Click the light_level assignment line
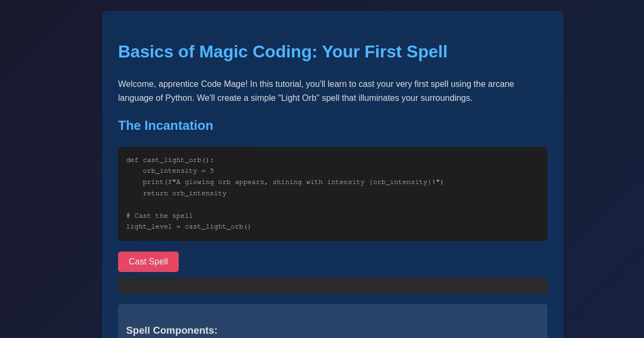Image resolution: width=644 pixels, height=338 pixels. click(188, 226)
